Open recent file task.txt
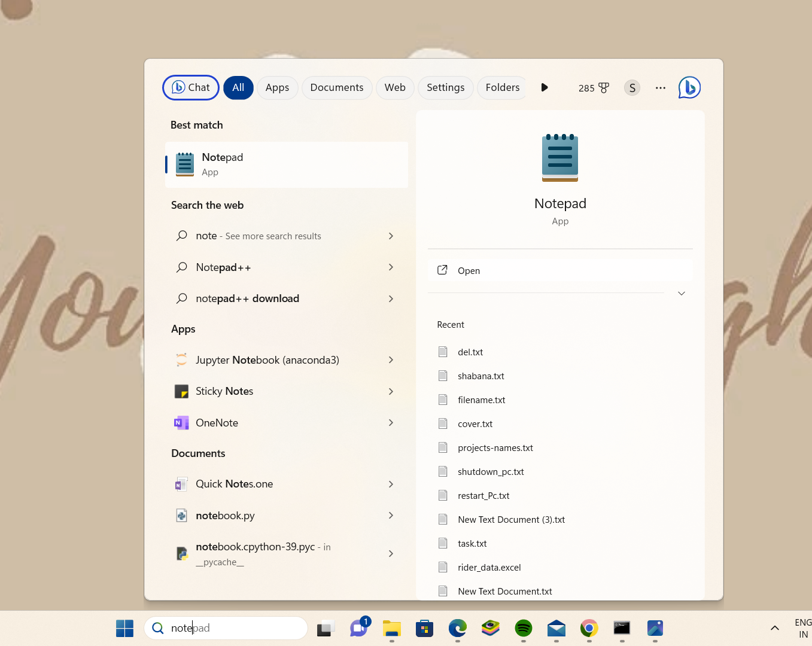This screenshot has width=812, height=646. (472, 543)
